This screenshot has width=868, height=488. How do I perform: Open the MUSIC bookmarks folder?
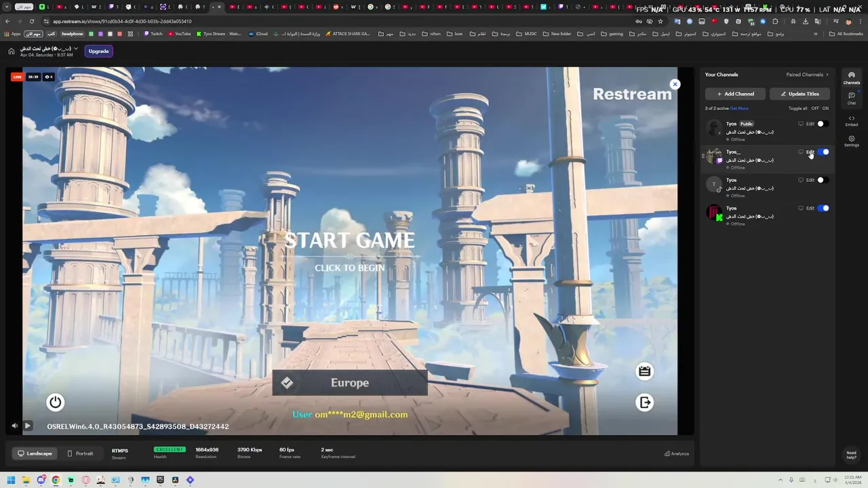527,34
